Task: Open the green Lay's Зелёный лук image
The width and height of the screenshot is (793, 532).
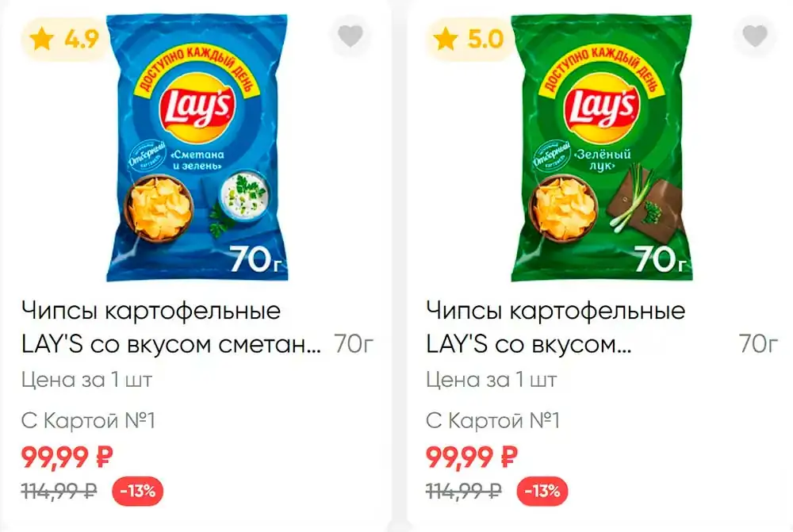Action: 602,147
